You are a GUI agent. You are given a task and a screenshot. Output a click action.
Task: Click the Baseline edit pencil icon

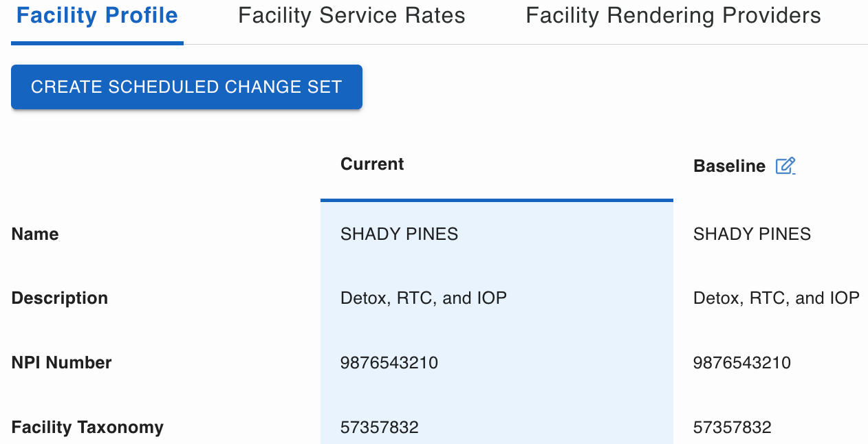tap(785, 166)
